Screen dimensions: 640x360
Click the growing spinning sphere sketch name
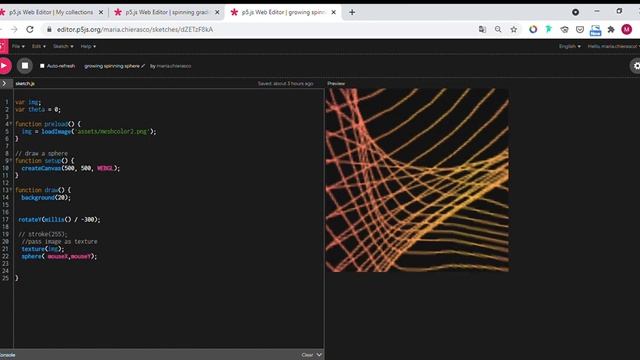(112, 66)
